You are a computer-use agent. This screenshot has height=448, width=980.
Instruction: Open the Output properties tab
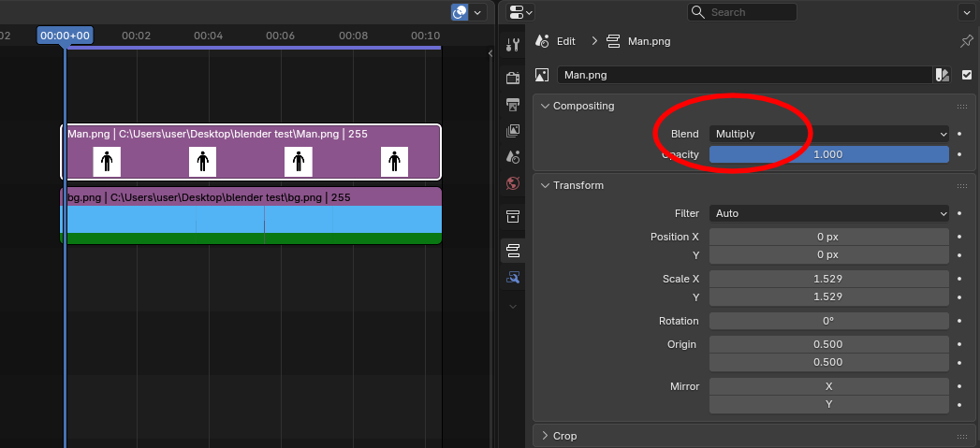(x=513, y=105)
